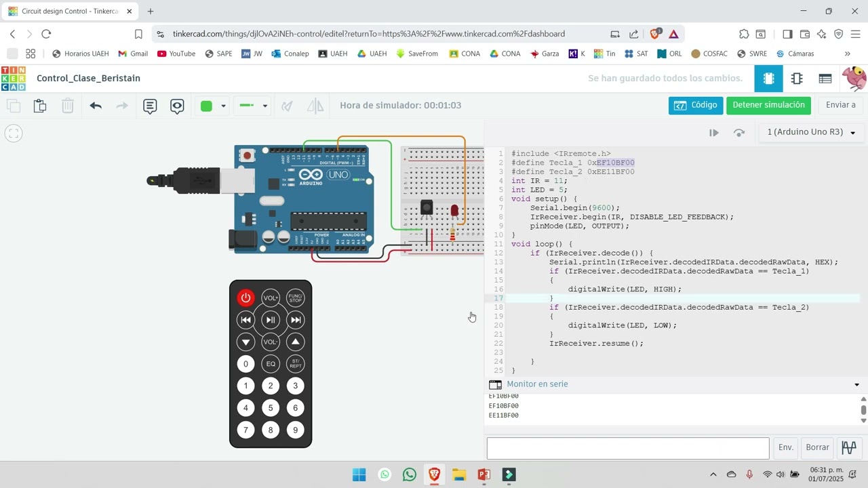Click fast-forward on the IR remote
The image size is (868, 488).
(x=296, y=320)
